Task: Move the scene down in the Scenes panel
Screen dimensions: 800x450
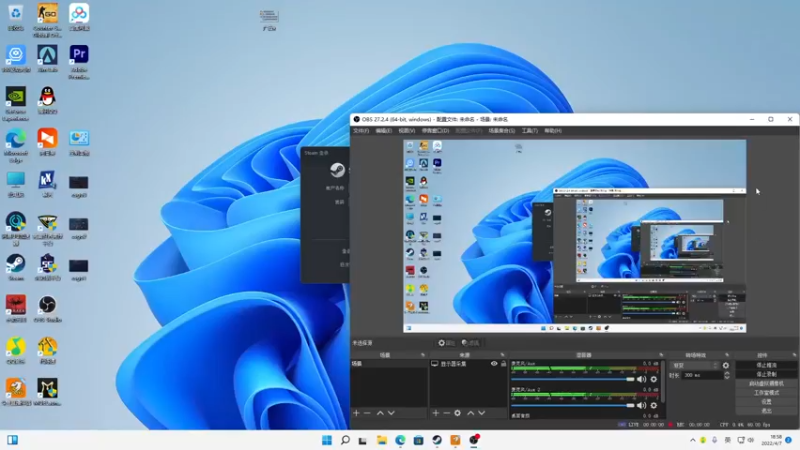Action: click(391, 413)
